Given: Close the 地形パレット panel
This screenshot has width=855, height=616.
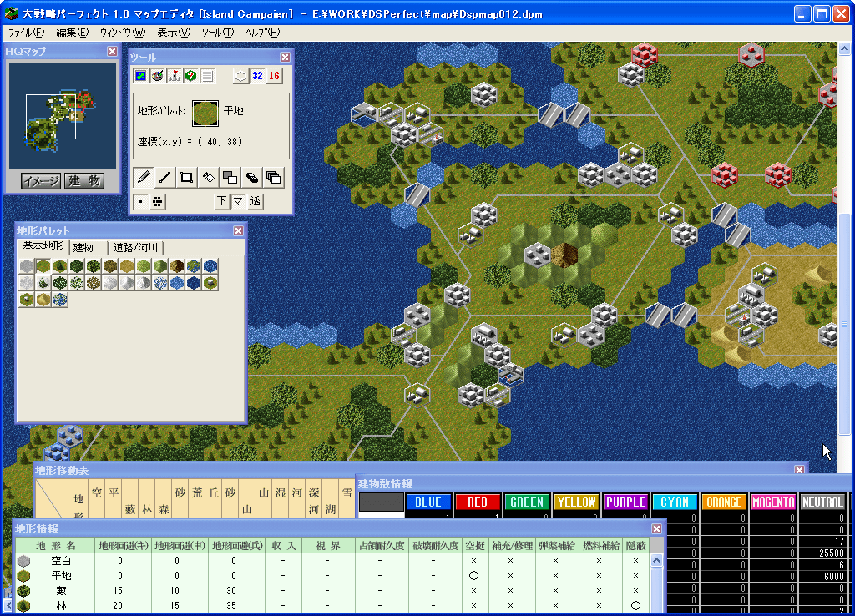Looking at the screenshot, I should [238, 230].
